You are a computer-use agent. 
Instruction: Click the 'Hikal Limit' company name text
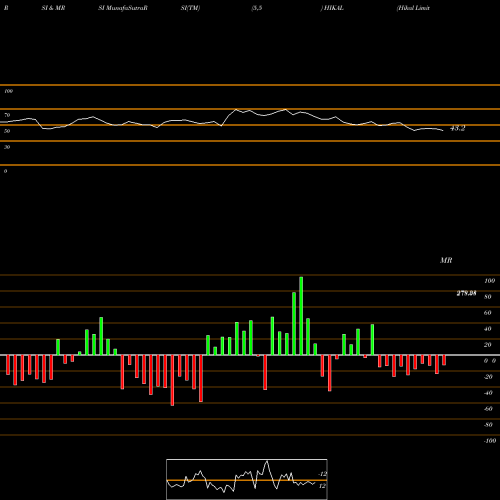(413, 8)
